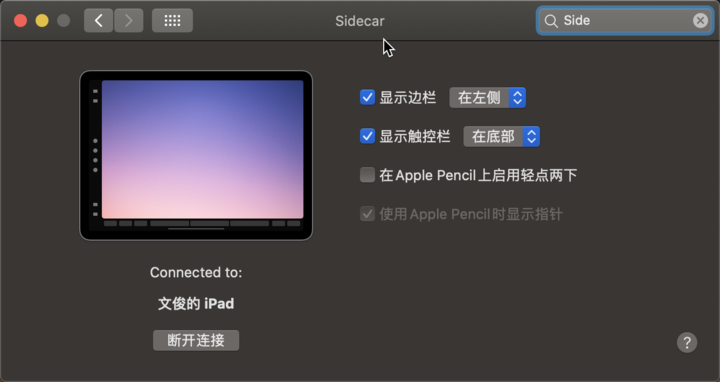Clear the "Side" search text
Screen dimensions: 720x382
[700, 20]
